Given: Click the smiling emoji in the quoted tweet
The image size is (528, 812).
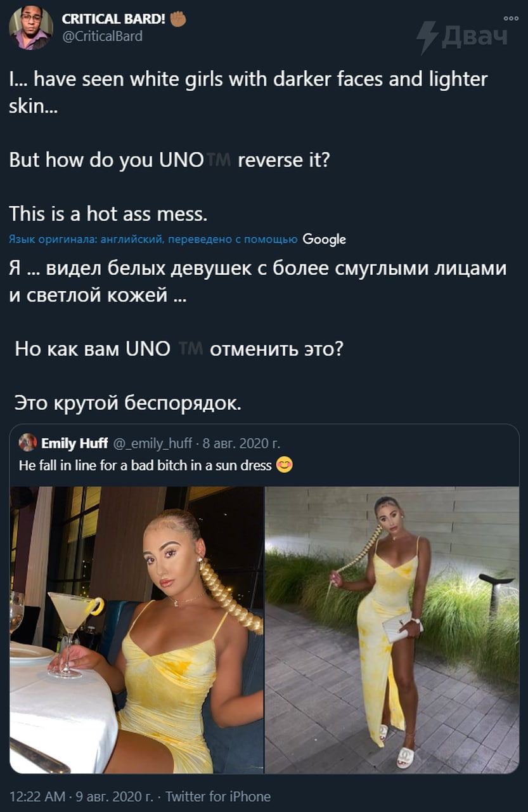Looking at the screenshot, I should point(285,466).
